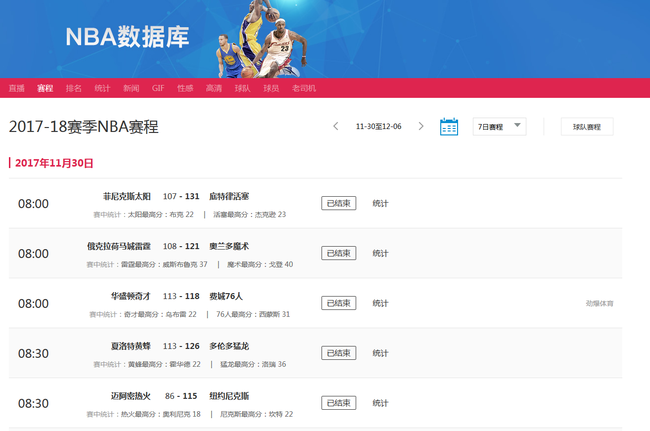The height and width of the screenshot is (431, 650).
Task: Click the 108 - 121 score
Action: (181, 246)
